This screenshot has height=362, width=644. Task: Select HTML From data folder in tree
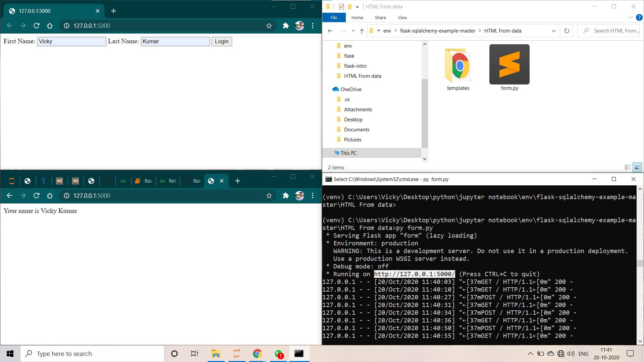point(362,76)
